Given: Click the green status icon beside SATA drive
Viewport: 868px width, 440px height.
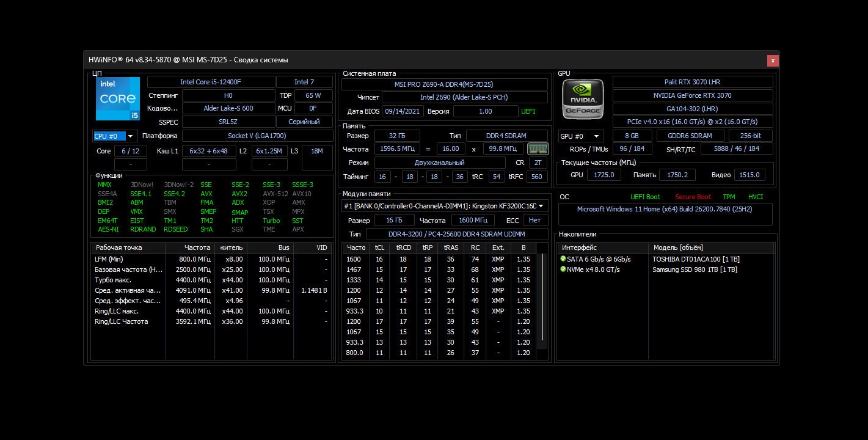Looking at the screenshot, I should point(563,259).
